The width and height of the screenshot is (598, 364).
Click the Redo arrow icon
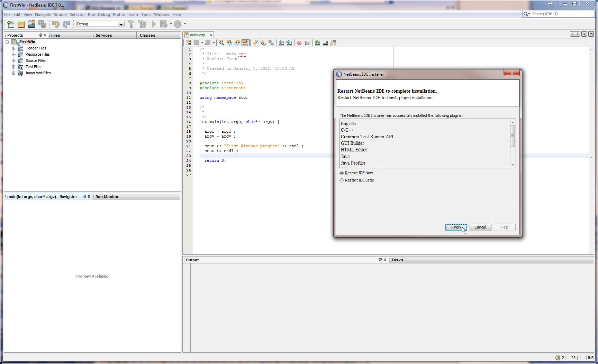66,24
